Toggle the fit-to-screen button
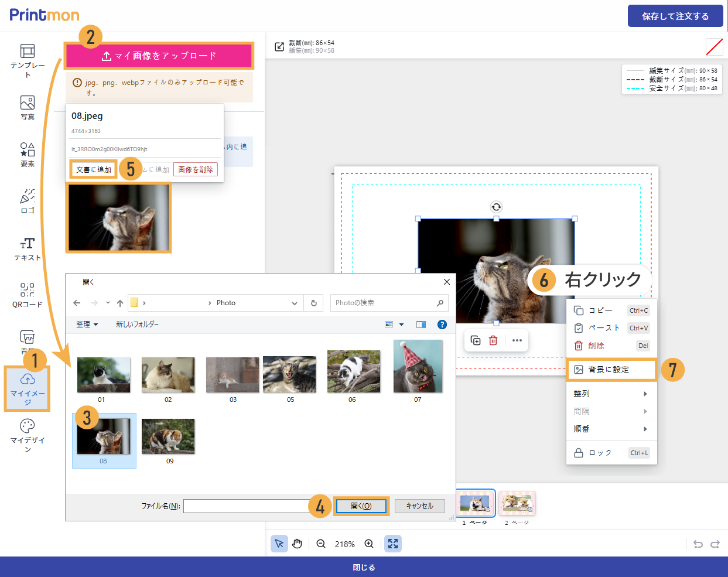The image size is (728, 577). pos(393,544)
